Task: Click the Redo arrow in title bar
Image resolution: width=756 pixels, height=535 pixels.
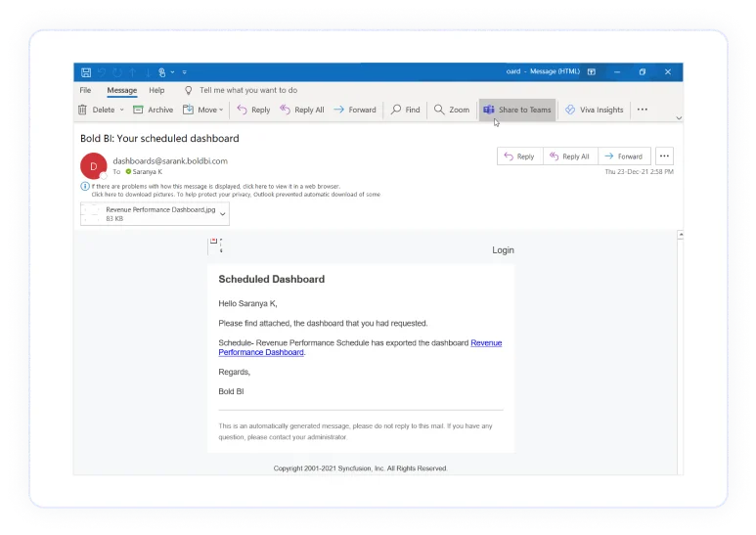Action: pyautogui.click(x=117, y=72)
